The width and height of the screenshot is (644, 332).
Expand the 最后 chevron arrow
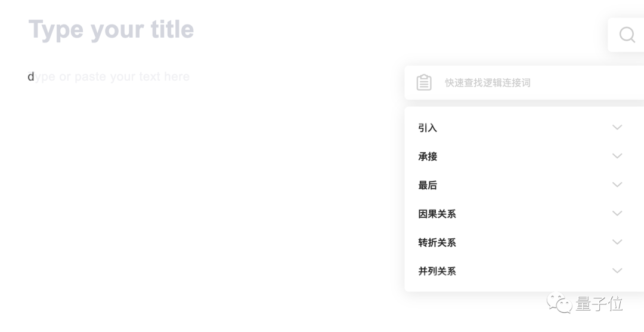617,185
